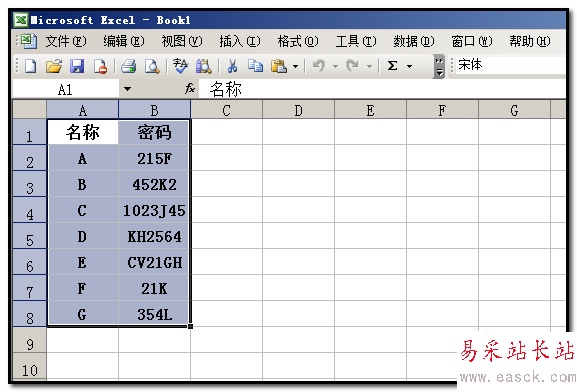This screenshot has height=392, width=577.
Task: Copy selection with the Copy icon
Action: pyautogui.click(x=255, y=66)
